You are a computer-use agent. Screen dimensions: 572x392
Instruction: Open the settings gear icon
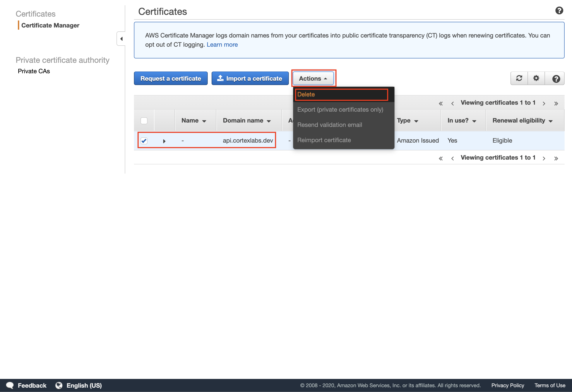536,78
